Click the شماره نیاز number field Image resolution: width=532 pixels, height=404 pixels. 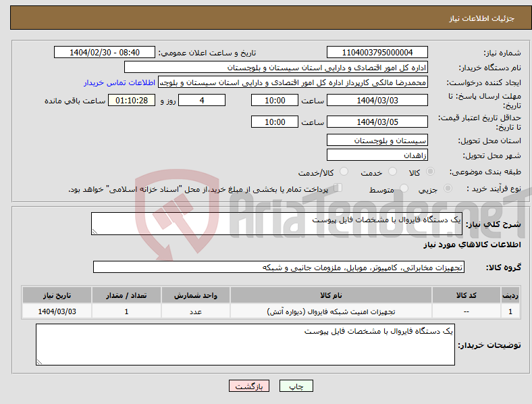[377, 52]
